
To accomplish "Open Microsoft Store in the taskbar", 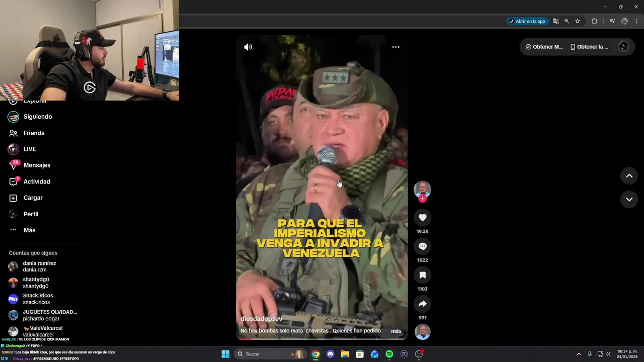I will click(x=360, y=354).
